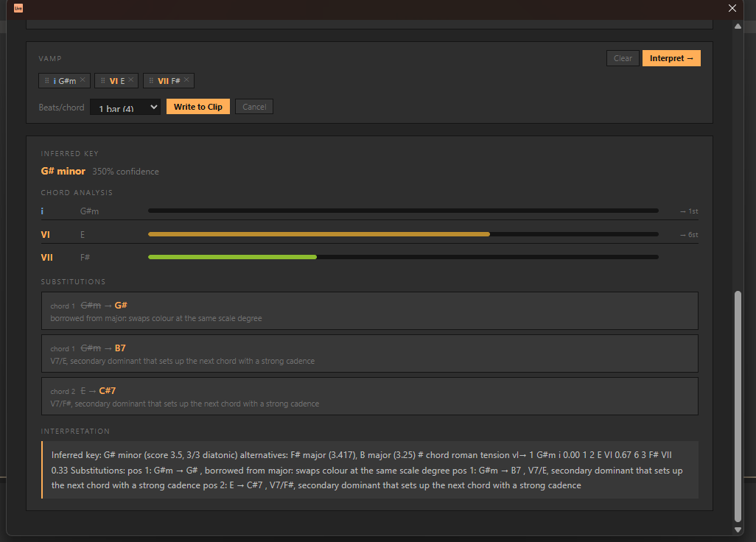Select the E to C#7 substitution
Image resolution: width=756 pixels, height=542 pixels.
370,396
